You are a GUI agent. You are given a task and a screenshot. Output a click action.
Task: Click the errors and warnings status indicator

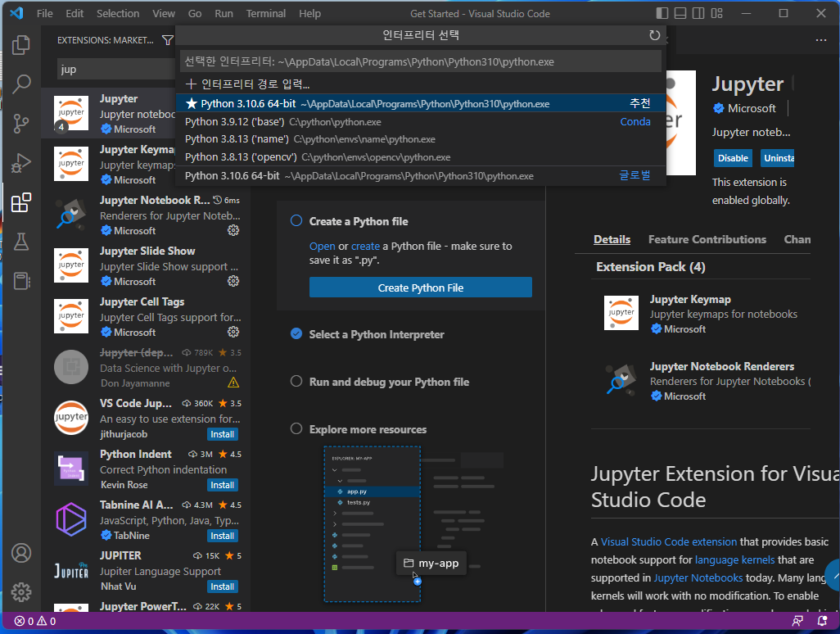(x=35, y=621)
